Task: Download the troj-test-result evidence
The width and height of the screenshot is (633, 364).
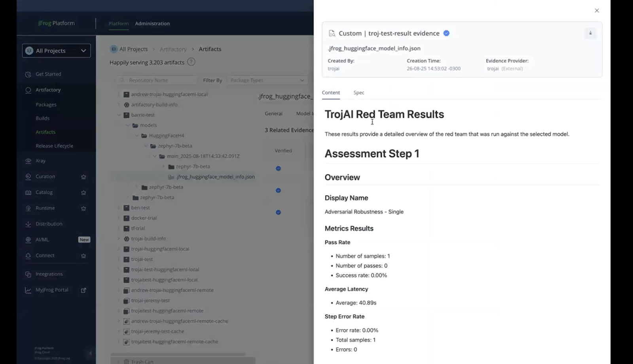Action: tap(590, 33)
